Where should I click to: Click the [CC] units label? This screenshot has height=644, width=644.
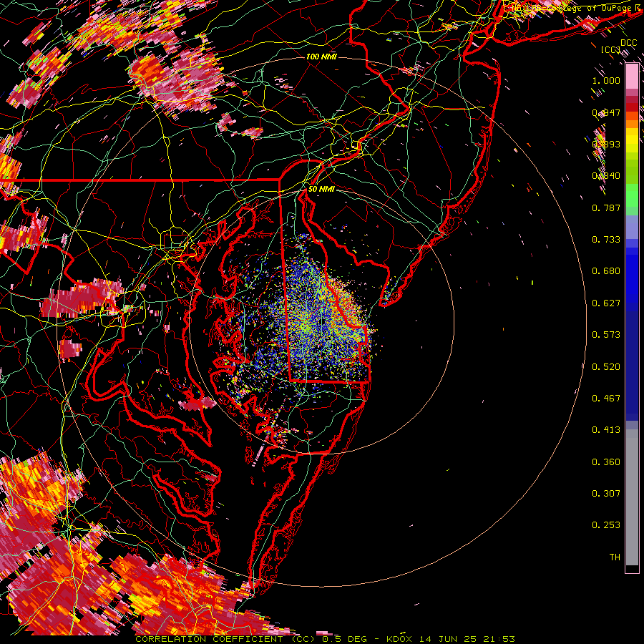point(611,50)
